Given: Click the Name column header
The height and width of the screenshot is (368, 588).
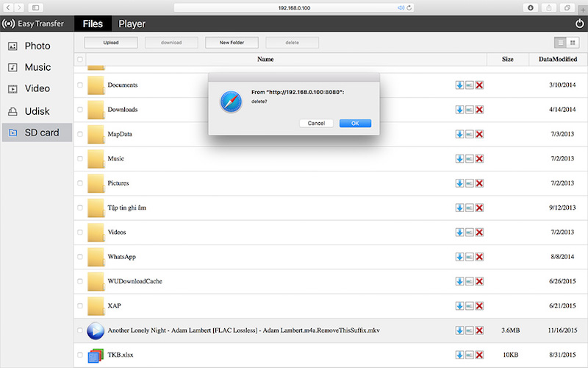Looking at the screenshot, I should tap(265, 60).
